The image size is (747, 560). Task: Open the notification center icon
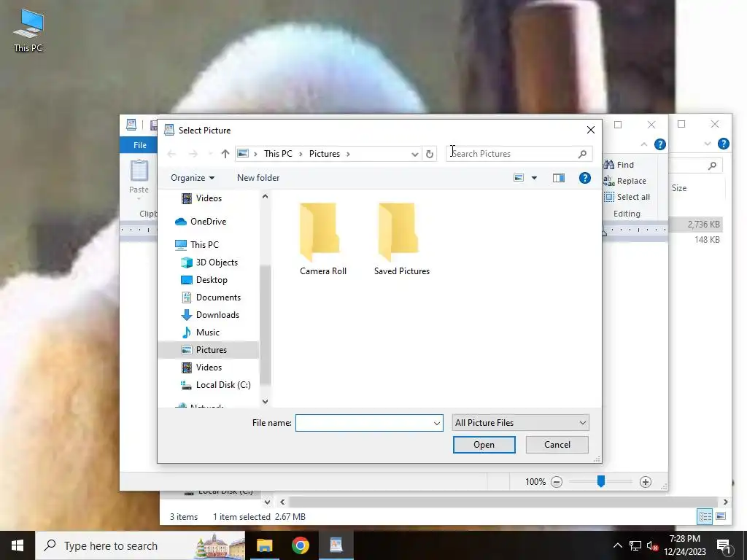coord(724,546)
